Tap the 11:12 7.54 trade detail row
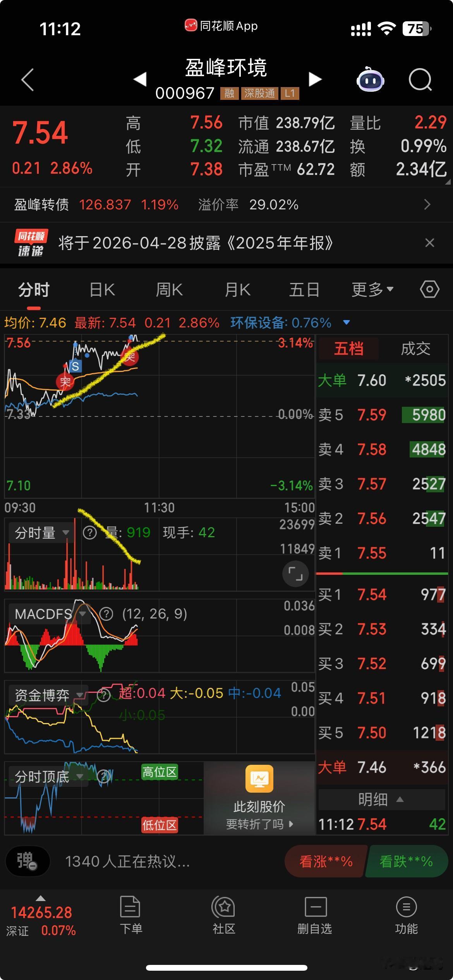This screenshot has width=453, height=980. pyautogui.click(x=382, y=824)
